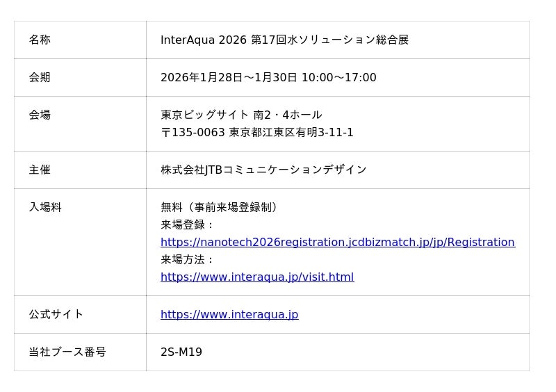Click the 入場料 row label
This screenshot has height=392, width=556.
pyautogui.click(x=45, y=208)
